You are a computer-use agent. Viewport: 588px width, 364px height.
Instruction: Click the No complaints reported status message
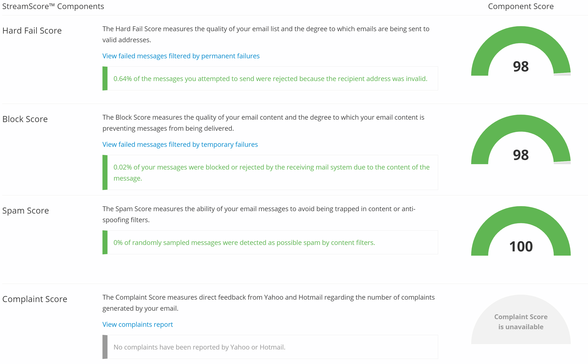point(199,347)
